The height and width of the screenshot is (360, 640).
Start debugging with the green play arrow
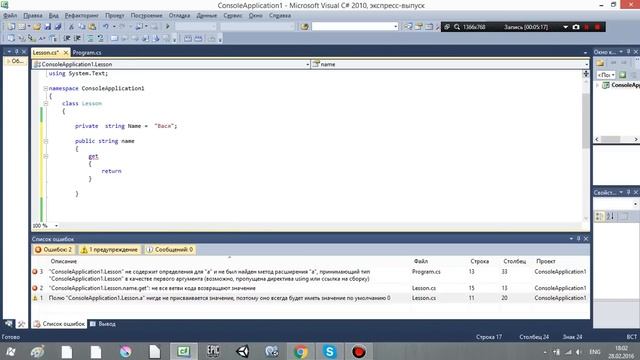point(167,27)
